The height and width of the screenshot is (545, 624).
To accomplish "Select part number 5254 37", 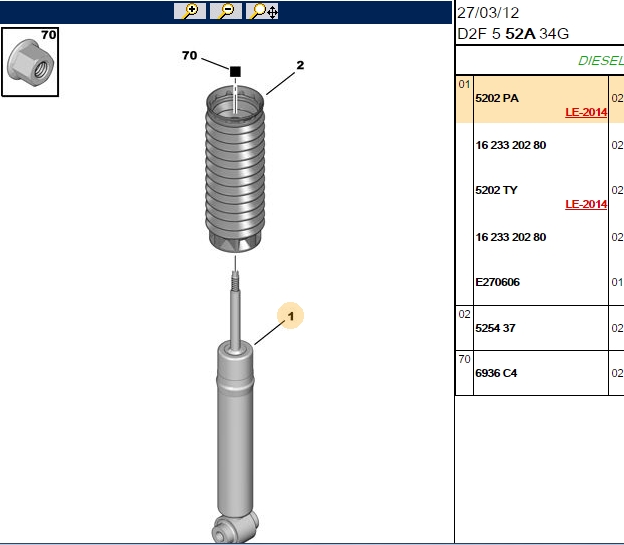I will (x=495, y=328).
